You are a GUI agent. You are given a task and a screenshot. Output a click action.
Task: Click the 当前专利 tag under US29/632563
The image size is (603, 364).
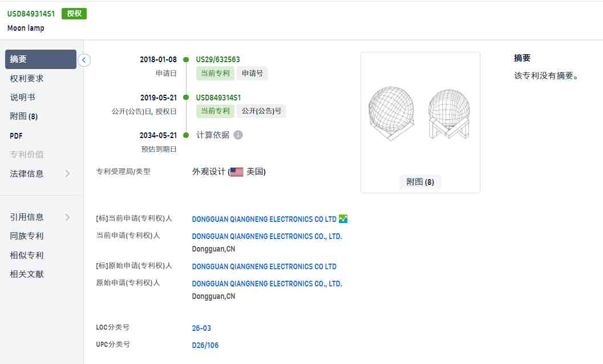215,73
